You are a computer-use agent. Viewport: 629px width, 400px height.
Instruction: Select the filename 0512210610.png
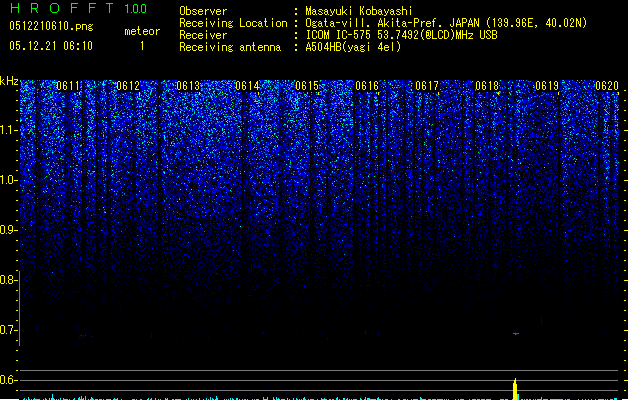tap(51, 26)
